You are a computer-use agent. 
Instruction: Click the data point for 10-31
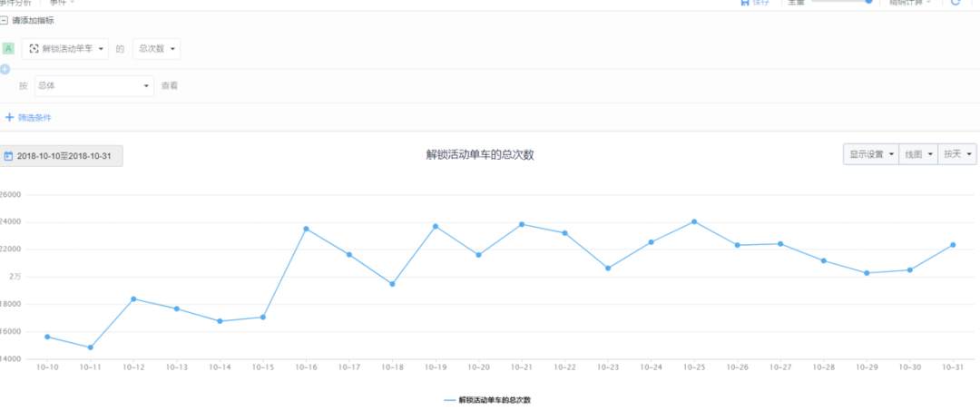click(x=953, y=245)
